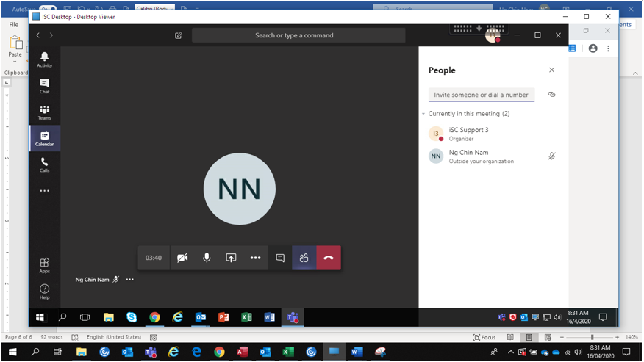Open more actions in meeting toolbar

click(255, 258)
